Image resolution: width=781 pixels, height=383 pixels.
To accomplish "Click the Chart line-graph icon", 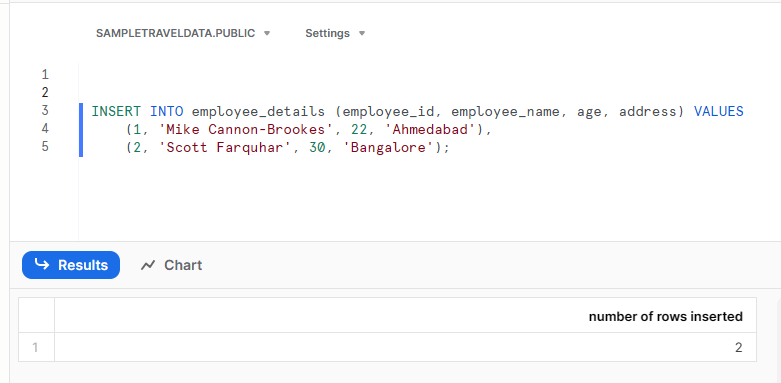I will (x=148, y=265).
